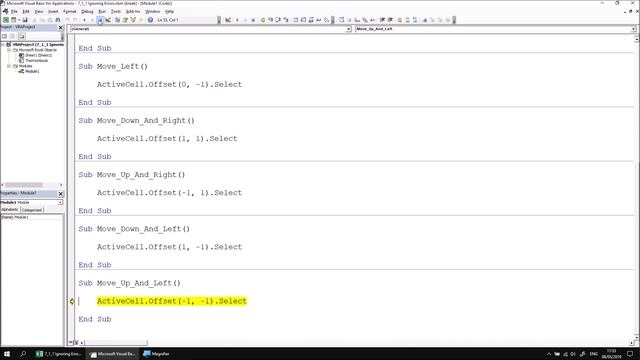Click the text Sub Move_Left()
This screenshot has height=360, width=640.
coord(113,66)
